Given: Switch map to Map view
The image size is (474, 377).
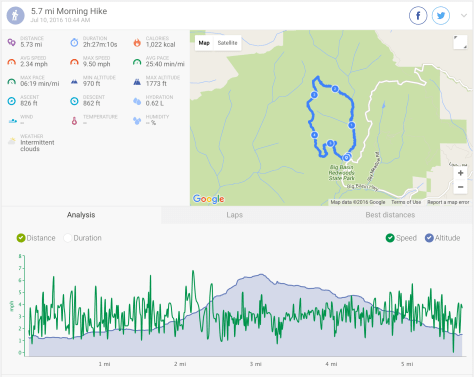Looking at the screenshot, I should point(204,43).
